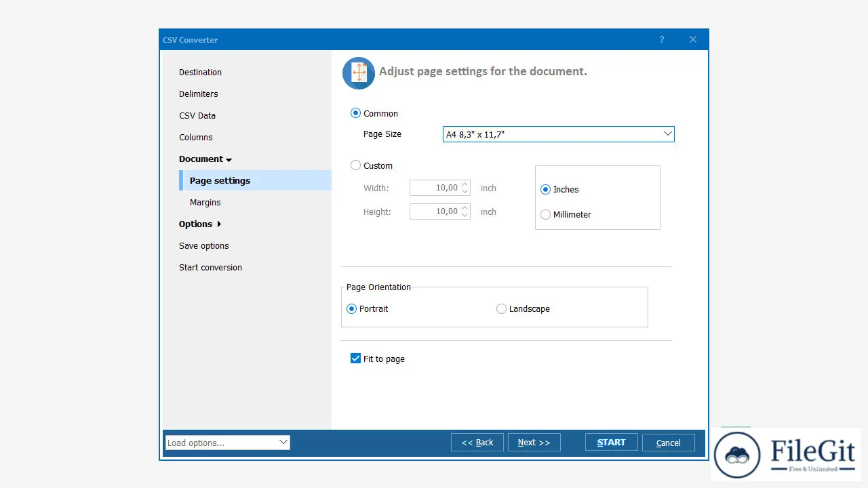The height and width of the screenshot is (488, 868).
Task: Open the Margins sub-item
Action: (x=205, y=202)
